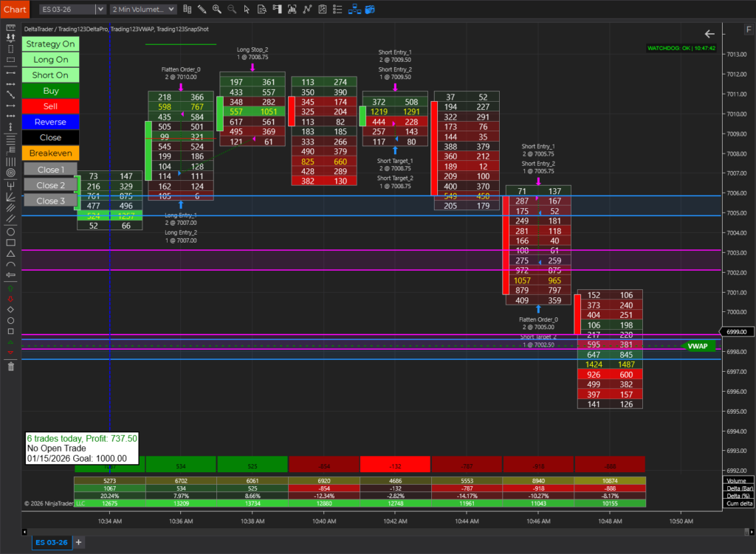Click the Breakeven button
The image size is (756, 554).
49,153
